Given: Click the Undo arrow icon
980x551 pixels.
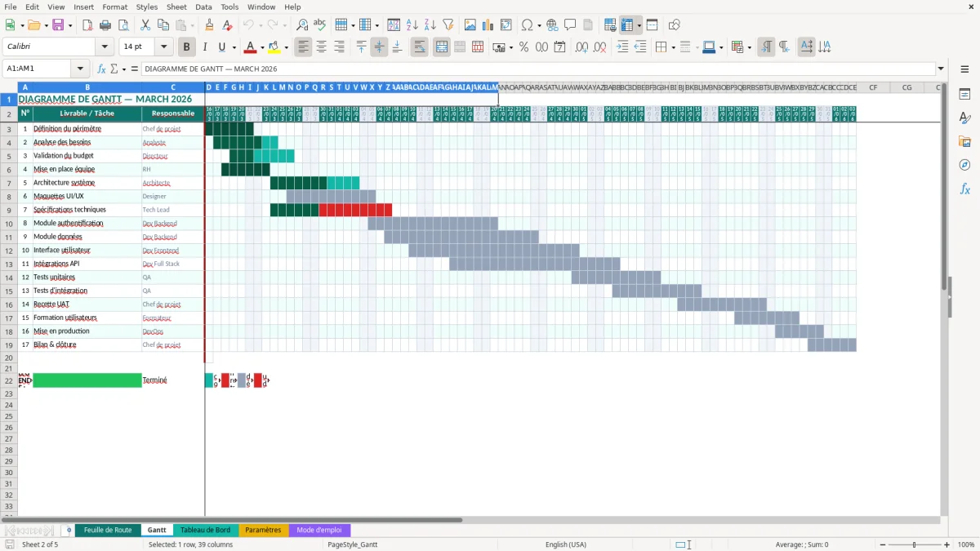Looking at the screenshot, I should (x=248, y=25).
